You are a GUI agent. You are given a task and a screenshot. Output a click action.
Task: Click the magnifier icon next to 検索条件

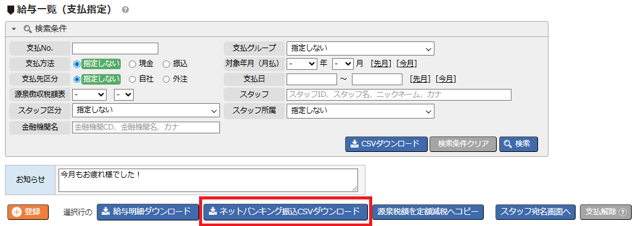(x=28, y=29)
